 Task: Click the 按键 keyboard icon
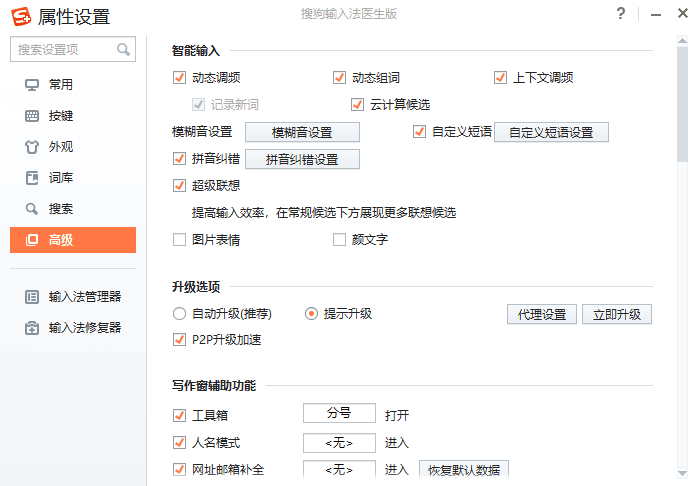[x=31, y=116]
